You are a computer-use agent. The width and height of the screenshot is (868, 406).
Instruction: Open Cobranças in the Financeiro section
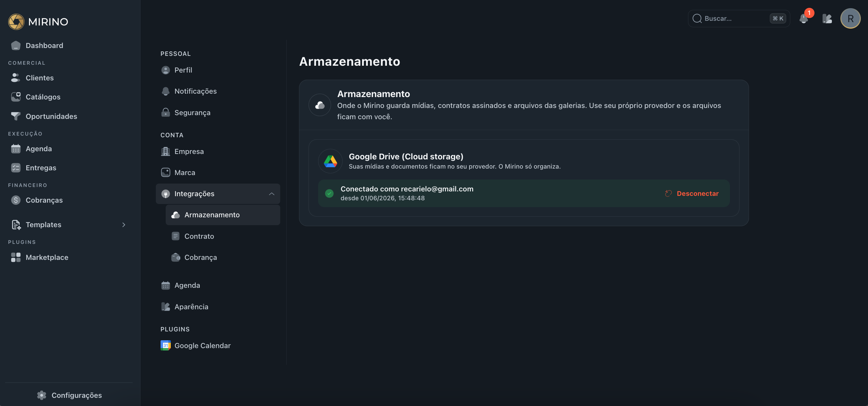(x=70, y=200)
